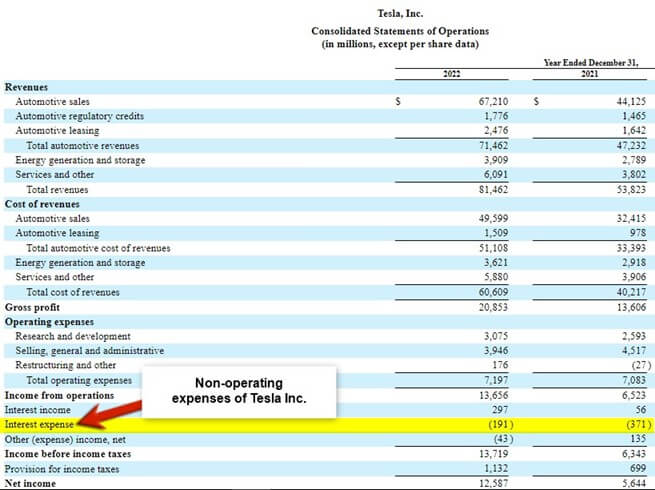Click the 'Interest income' label

click(38, 410)
